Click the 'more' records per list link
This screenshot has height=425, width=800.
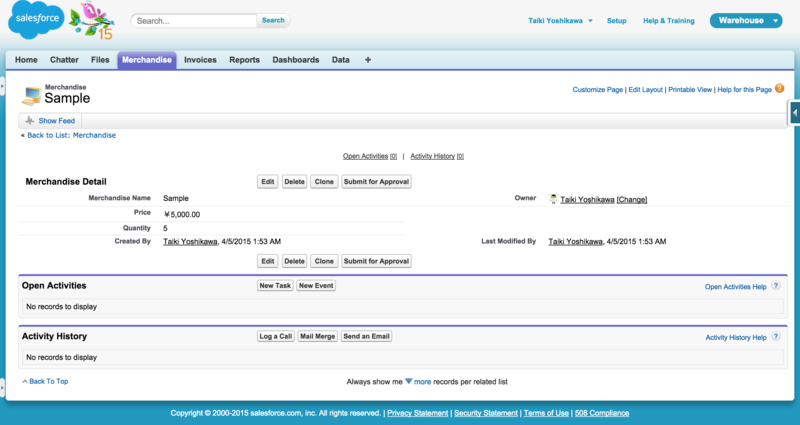click(x=422, y=382)
